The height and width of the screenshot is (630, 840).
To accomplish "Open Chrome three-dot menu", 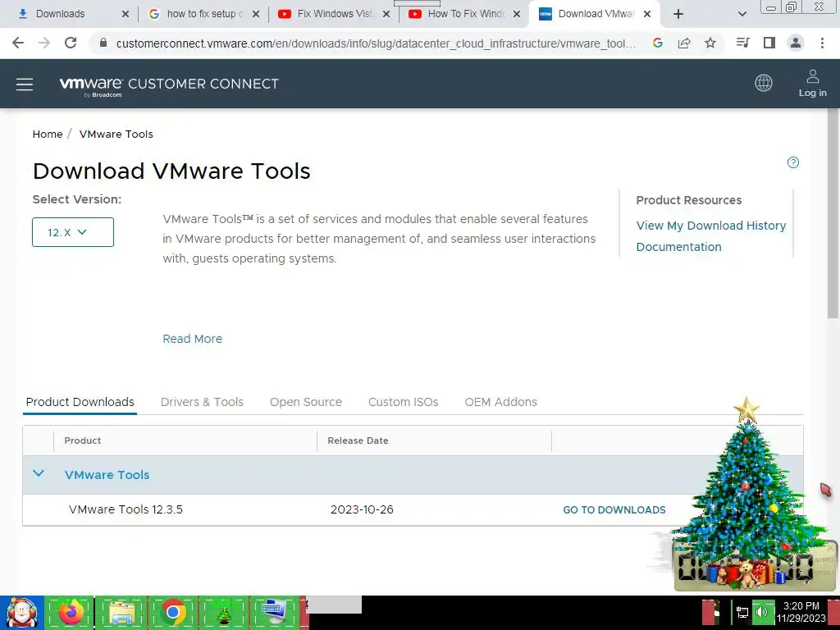I will [x=822, y=43].
